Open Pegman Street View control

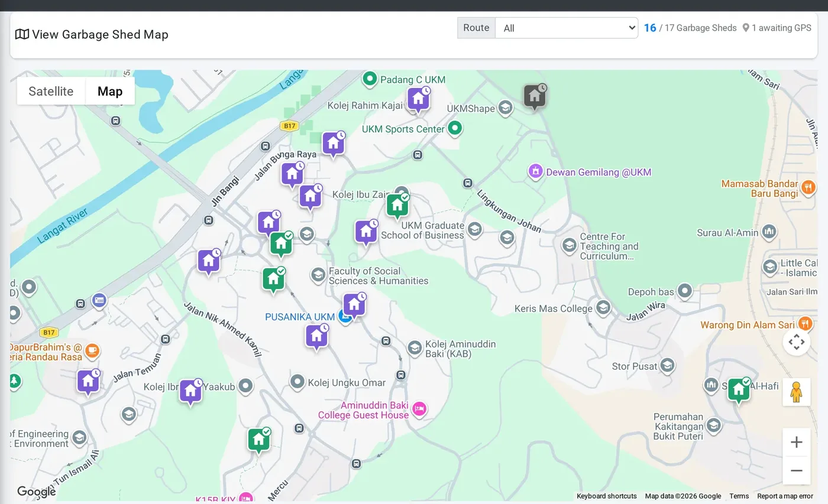coord(796,392)
